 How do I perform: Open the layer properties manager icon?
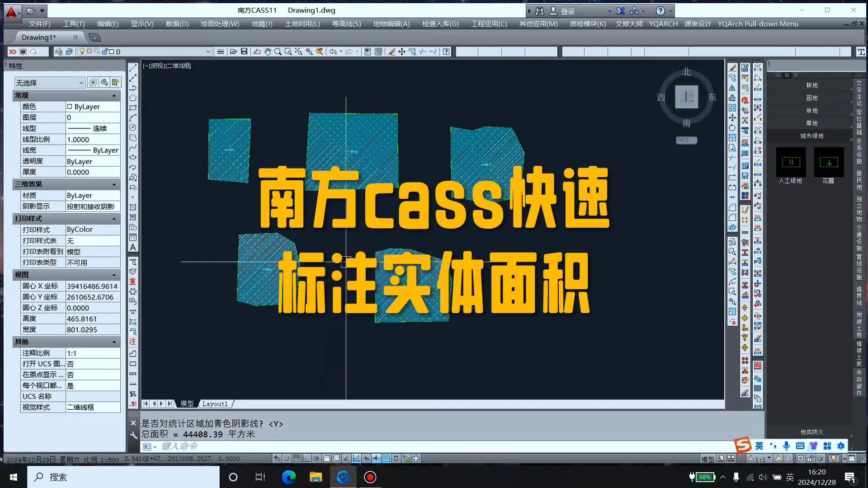tap(59, 52)
